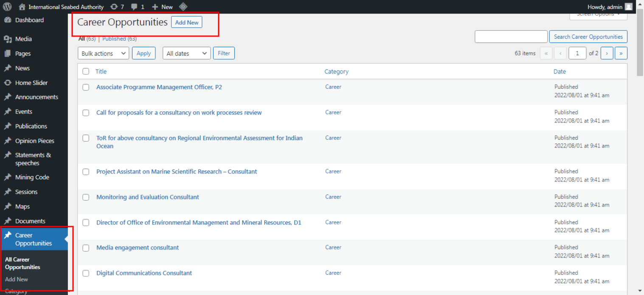
Task: Check the Call for proposals consultancy row
Action: pyautogui.click(x=86, y=113)
